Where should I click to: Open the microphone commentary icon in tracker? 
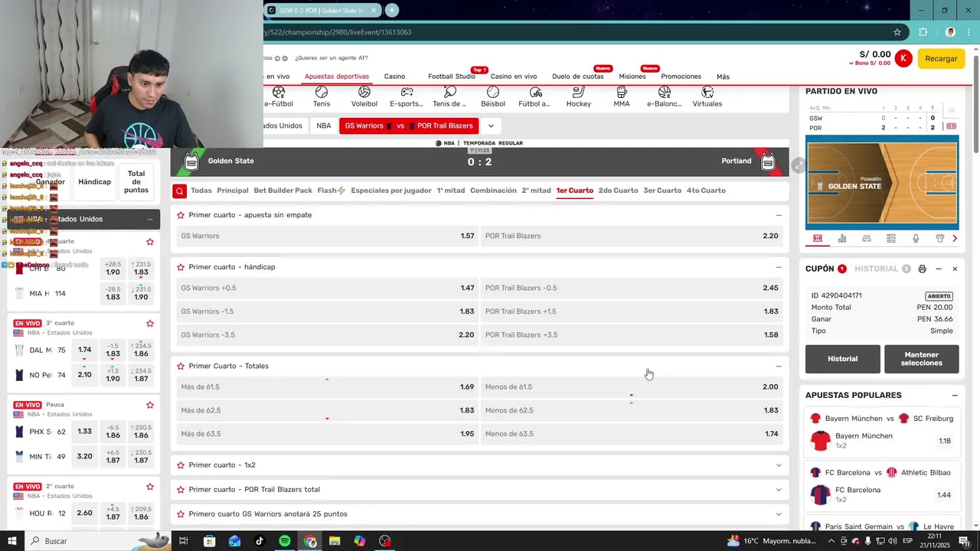click(x=916, y=239)
